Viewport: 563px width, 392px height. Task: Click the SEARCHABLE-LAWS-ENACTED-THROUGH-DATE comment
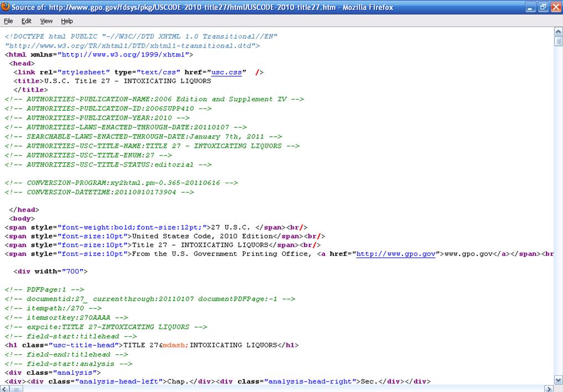coord(143,136)
